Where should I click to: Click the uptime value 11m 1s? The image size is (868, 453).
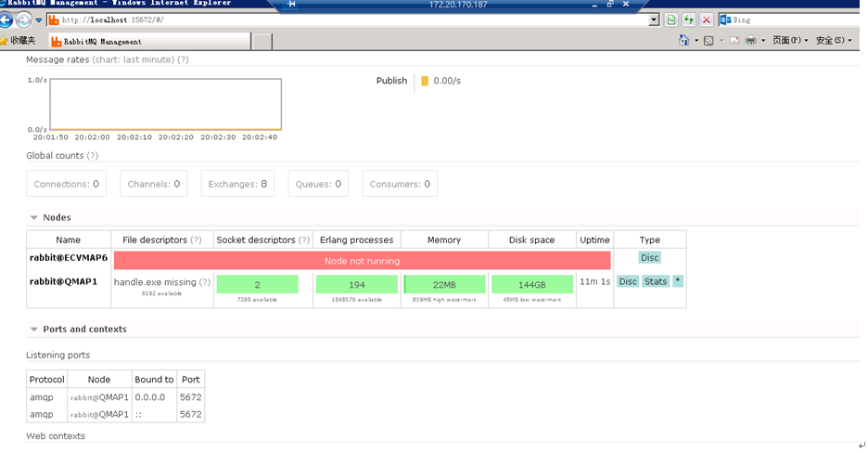point(594,282)
